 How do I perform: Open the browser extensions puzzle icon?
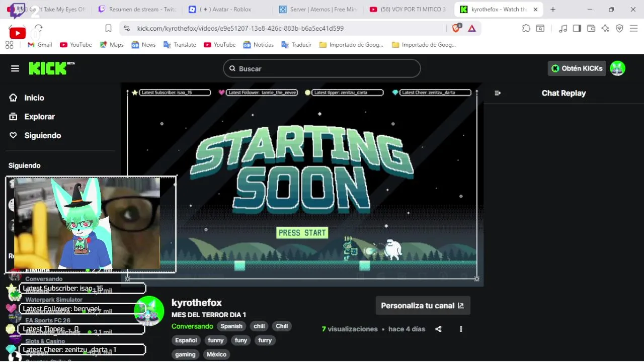(526, 29)
